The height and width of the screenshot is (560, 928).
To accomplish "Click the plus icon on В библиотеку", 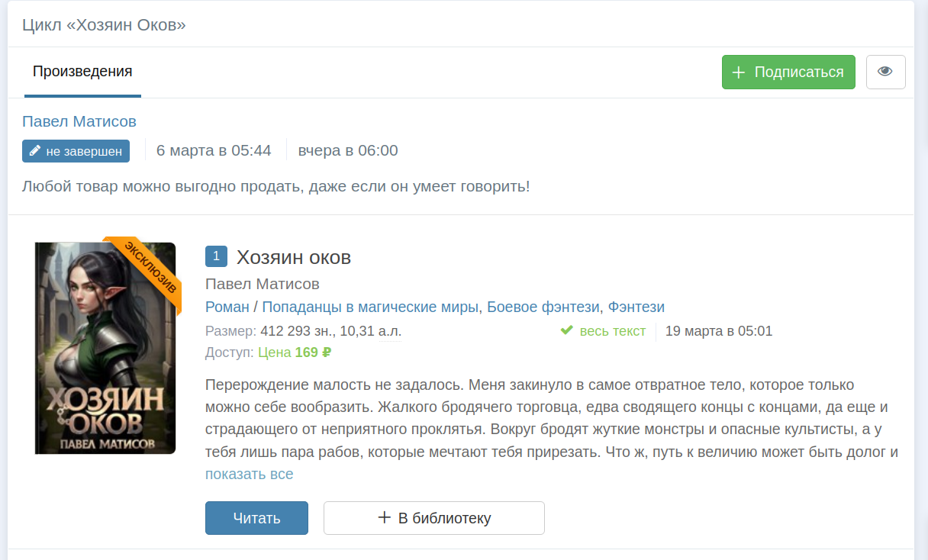I will click(x=384, y=518).
